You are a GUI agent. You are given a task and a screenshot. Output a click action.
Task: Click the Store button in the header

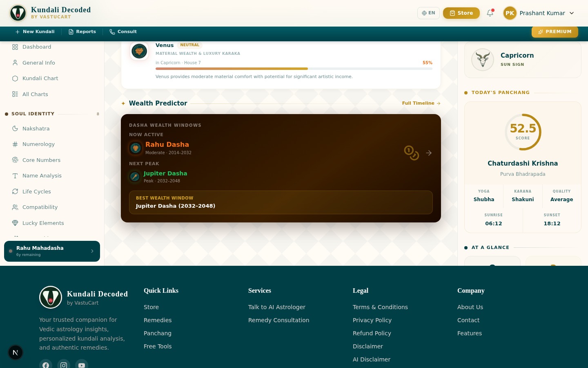[461, 13]
